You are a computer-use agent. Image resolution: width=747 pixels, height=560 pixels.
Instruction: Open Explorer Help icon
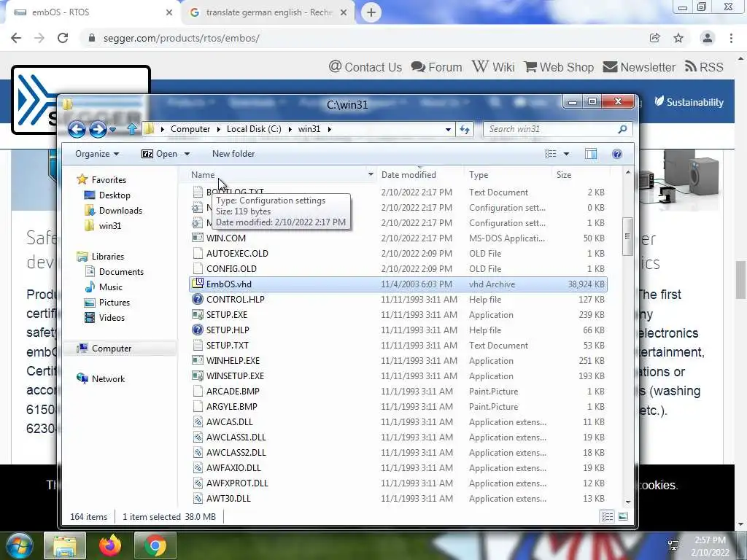click(x=617, y=154)
